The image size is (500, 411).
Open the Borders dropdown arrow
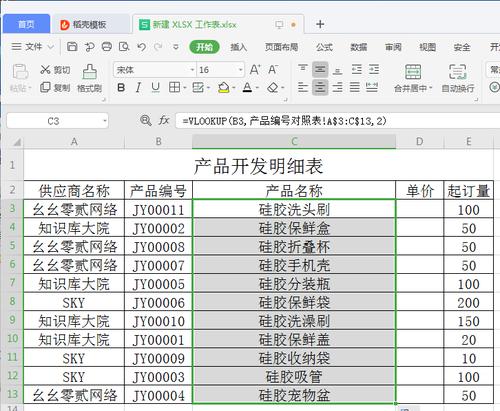185,88
